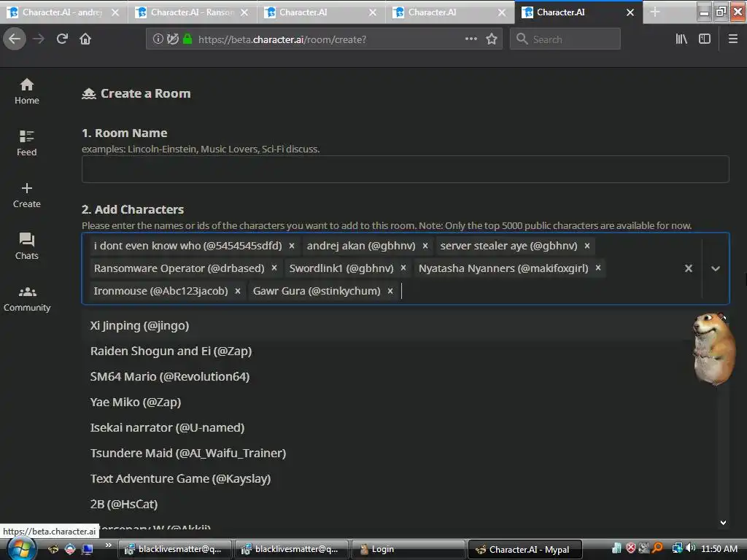Open the Community sidebar section
Image resolution: width=747 pixels, height=560 pixels.
pyautogui.click(x=27, y=298)
